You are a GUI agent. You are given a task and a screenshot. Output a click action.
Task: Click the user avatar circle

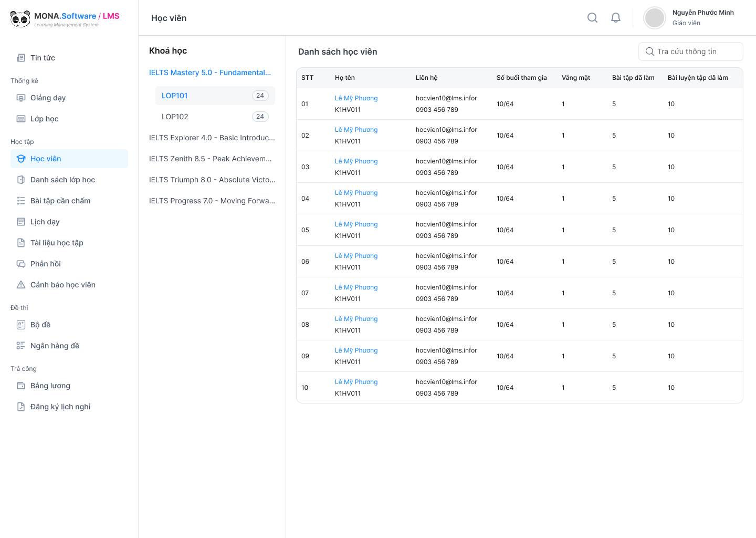click(x=655, y=18)
